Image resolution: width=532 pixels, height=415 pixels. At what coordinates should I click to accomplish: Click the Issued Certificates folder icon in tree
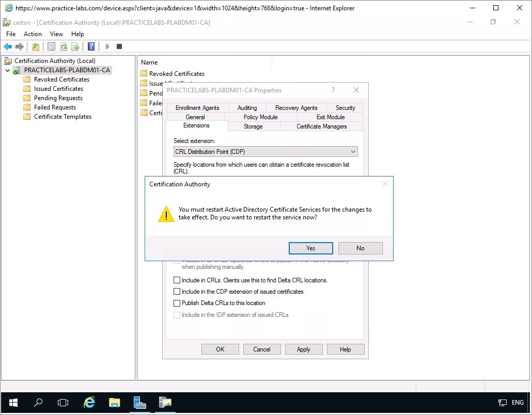(27, 89)
